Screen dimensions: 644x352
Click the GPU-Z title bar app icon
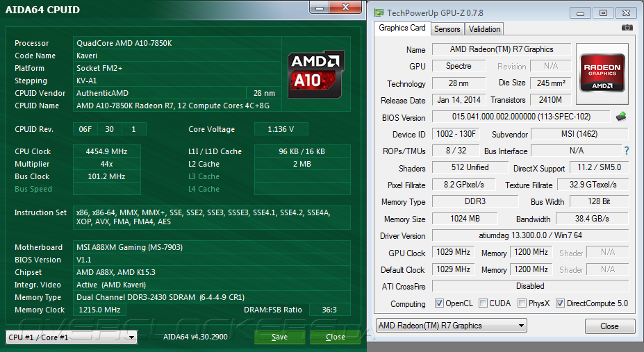click(379, 12)
